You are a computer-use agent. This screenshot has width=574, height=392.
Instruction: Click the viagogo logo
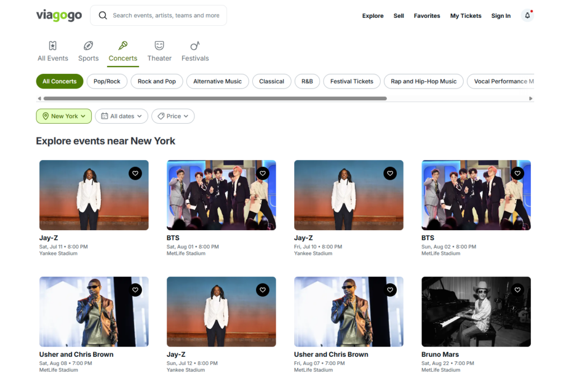(x=59, y=15)
